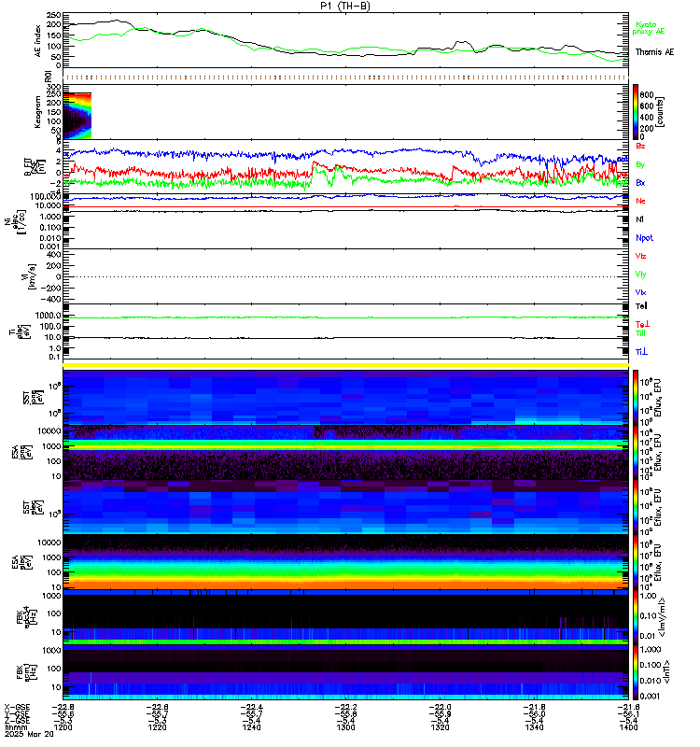
Task: Pick the blue Npot legend label
Action: coord(644,238)
